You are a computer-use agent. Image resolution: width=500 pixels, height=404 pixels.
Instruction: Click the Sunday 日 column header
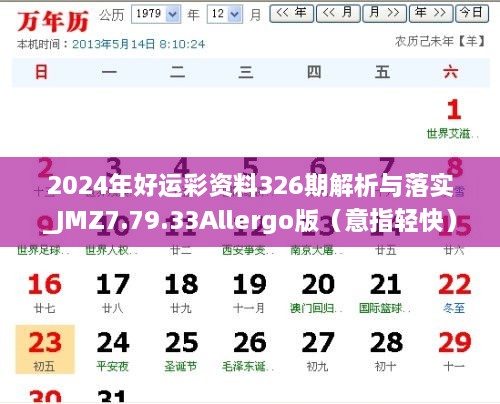(42, 72)
